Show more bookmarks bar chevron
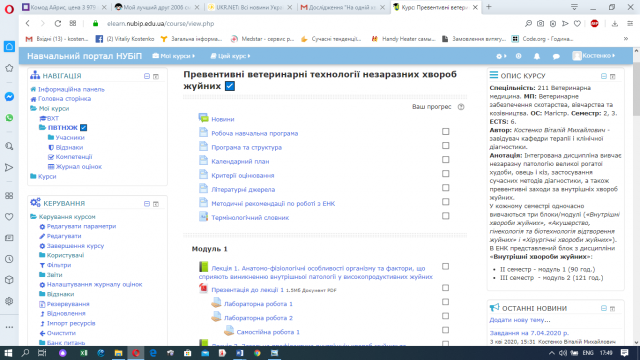Viewport: 640px width, 360px height. point(626,39)
